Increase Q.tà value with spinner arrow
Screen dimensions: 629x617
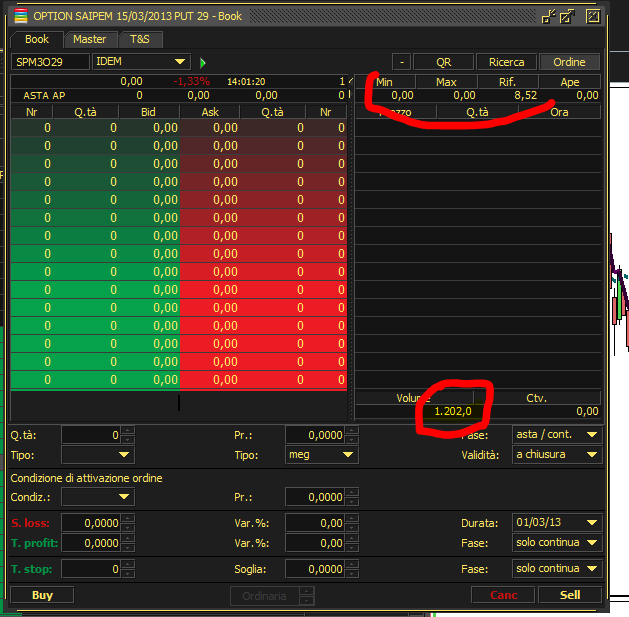click(128, 431)
